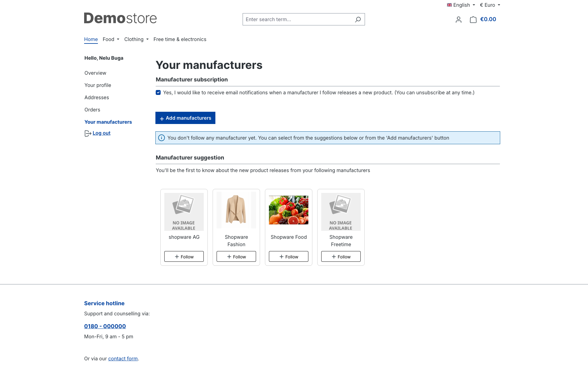
Task: Open the account icon in the header
Action: pos(458,19)
